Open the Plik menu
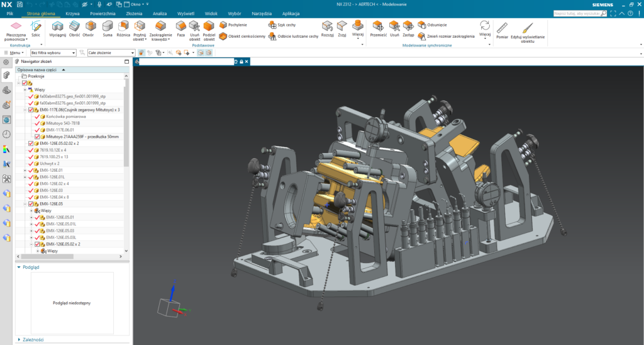This screenshot has height=345, width=644. pyautogui.click(x=10, y=14)
